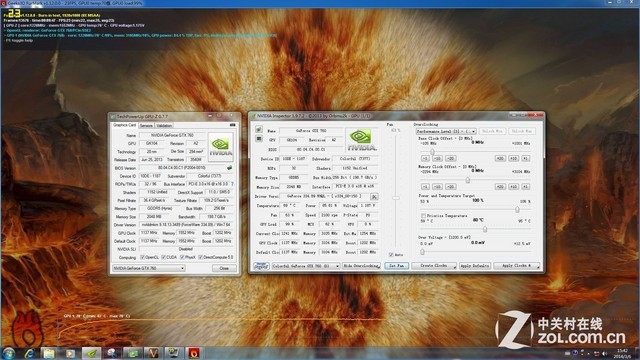The image size is (640, 360).
Task: Click Base Clock -10 step button
Action: pyautogui.click(x=438, y=158)
